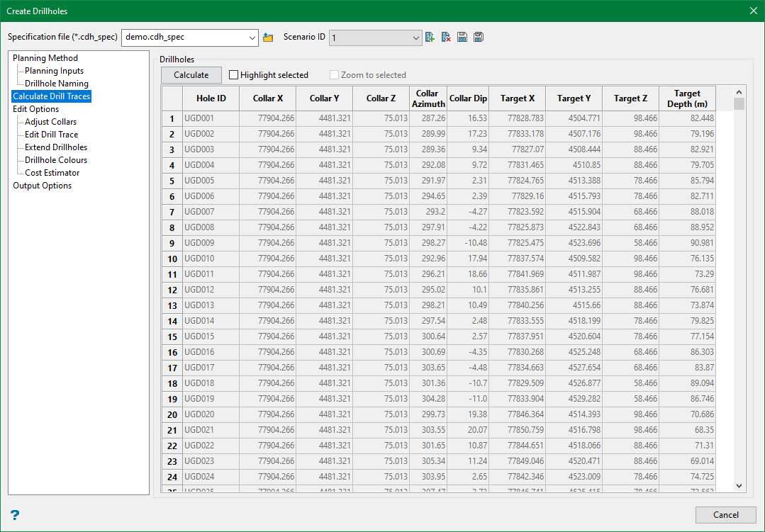Select row 5 header for UGD005
Viewport: 765px width, 532px height.
click(x=172, y=181)
